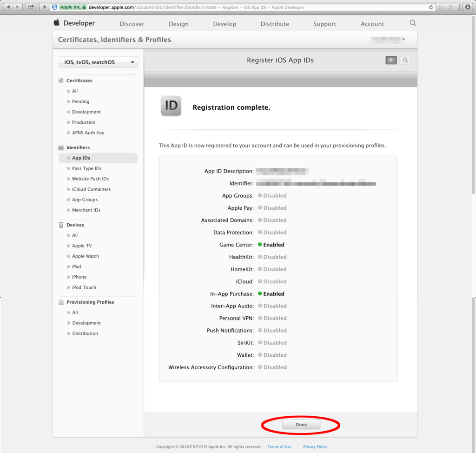Open the Design menu
476x453 pixels.
coord(179,24)
